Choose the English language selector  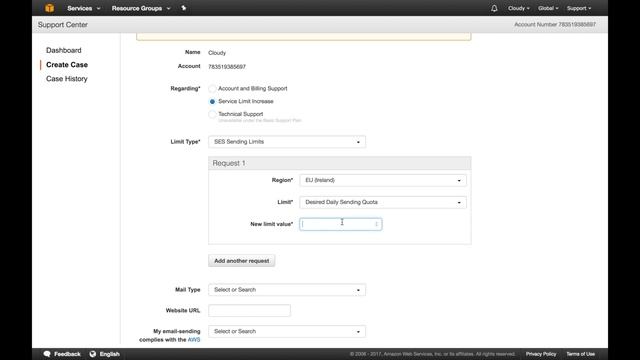109,354
